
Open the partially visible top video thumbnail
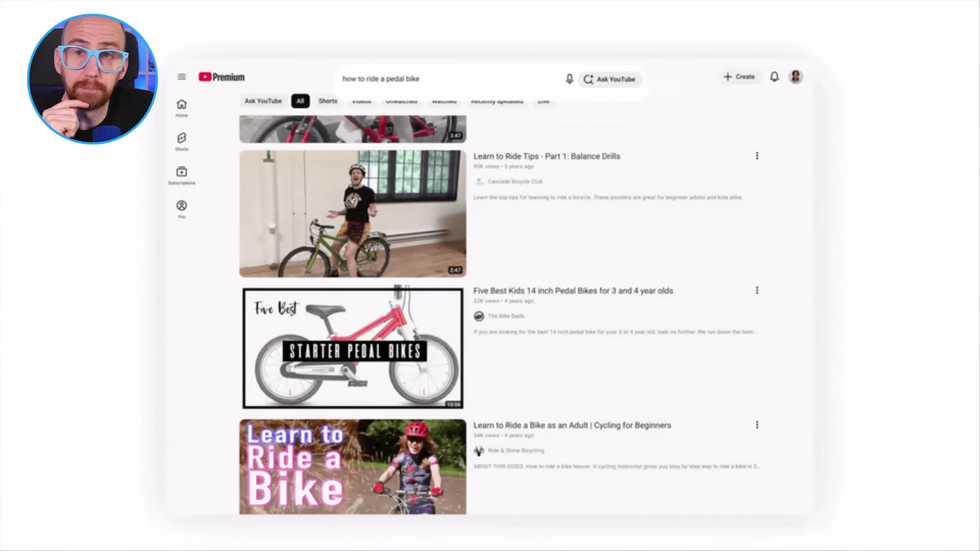click(x=353, y=129)
